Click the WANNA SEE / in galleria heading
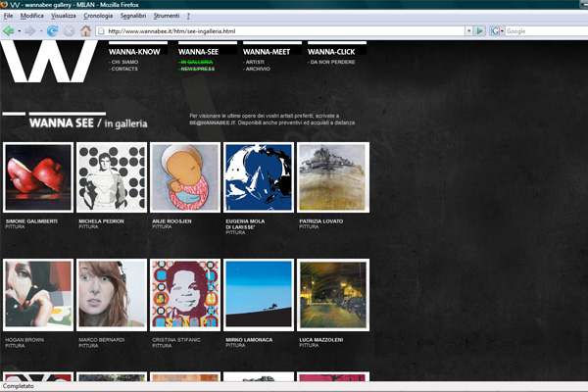The width and height of the screenshot is (588, 392). (88, 123)
